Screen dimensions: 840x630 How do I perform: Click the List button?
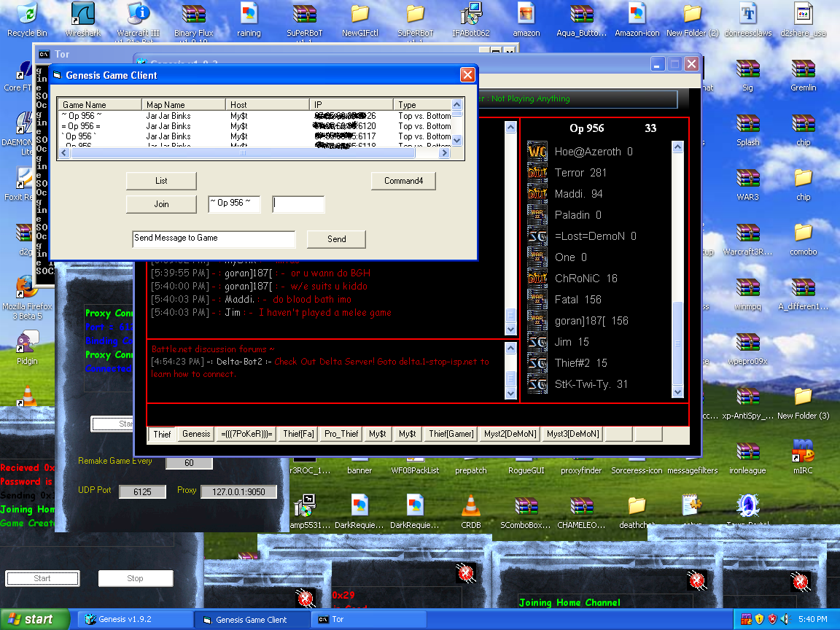(x=161, y=181)
